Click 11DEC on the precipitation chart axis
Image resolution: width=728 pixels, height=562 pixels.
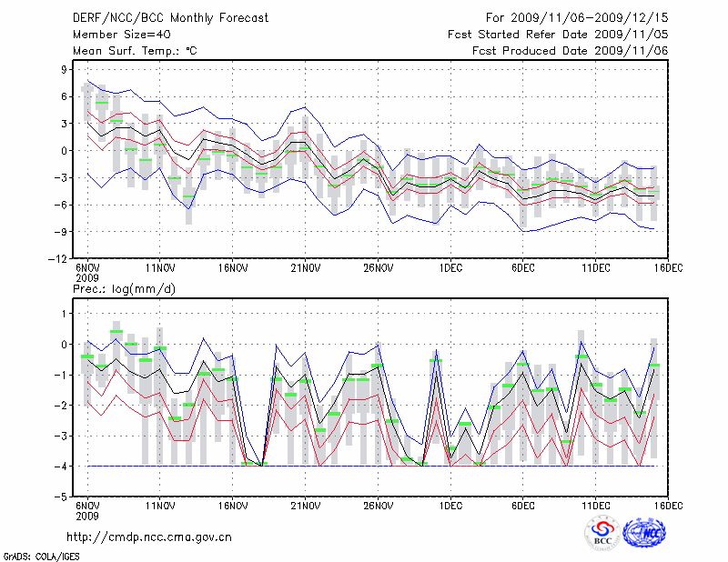(596, 506)
